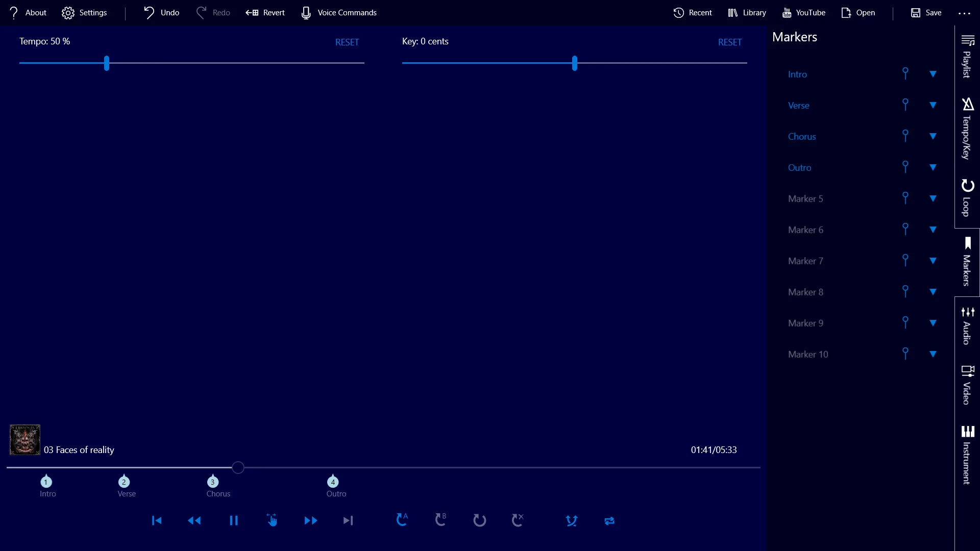This screenshot has height=551, width=980.
Task: Set the Marker 9 pin
Action: coord(905,323)
